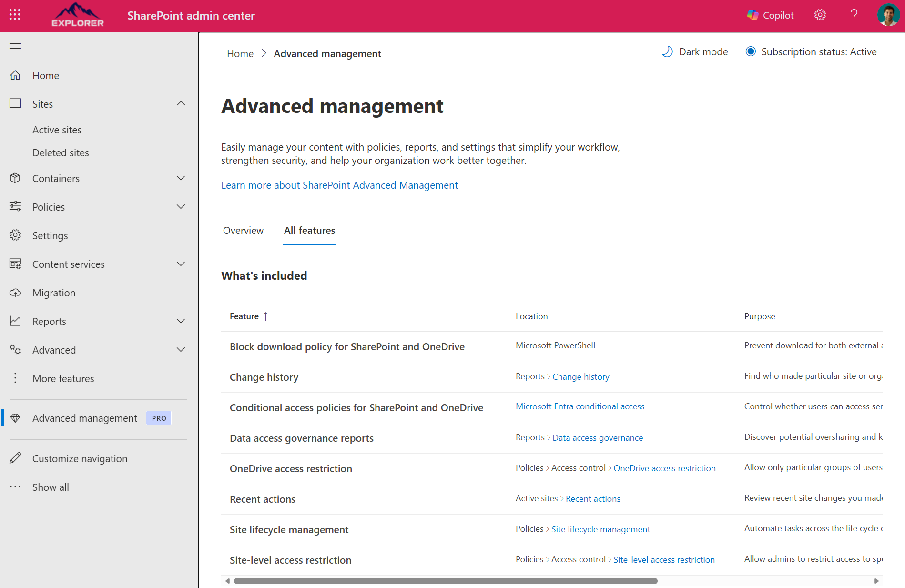Select the All features tab
The height and width of the screenshot is (588, 905).
(309, 231)
